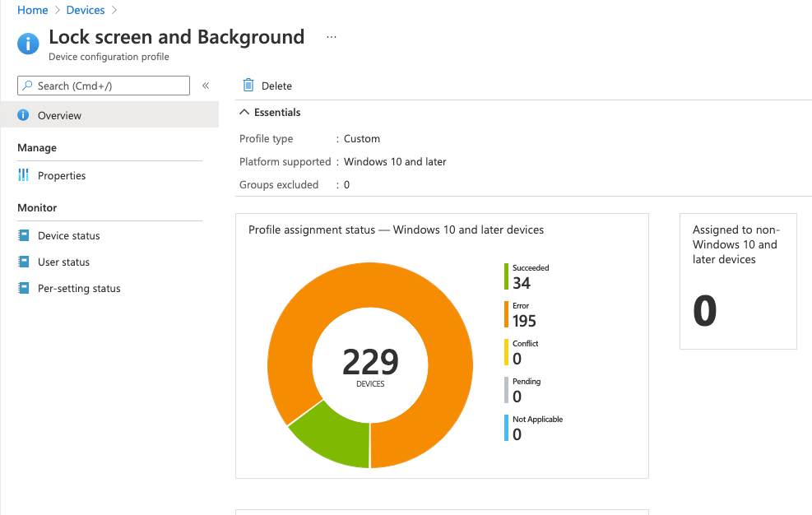
Task: Click the Manage section header
Action: click(x=37, y=147)
